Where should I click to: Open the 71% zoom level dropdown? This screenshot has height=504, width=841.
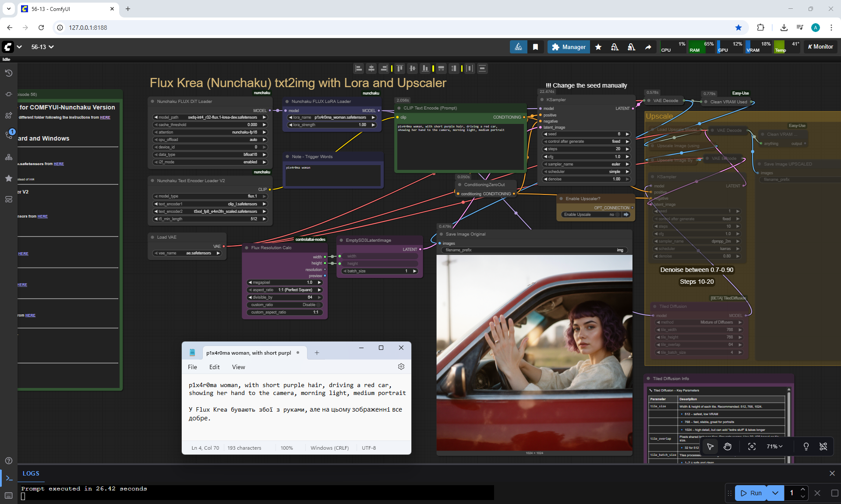774,446
